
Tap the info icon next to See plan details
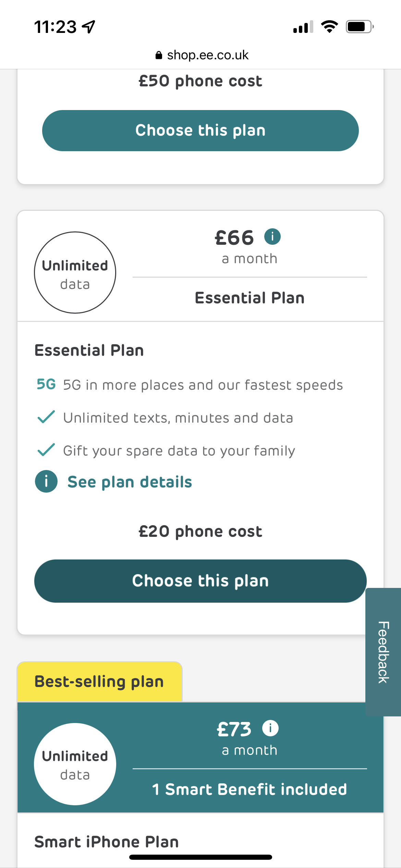click(46, 481)
